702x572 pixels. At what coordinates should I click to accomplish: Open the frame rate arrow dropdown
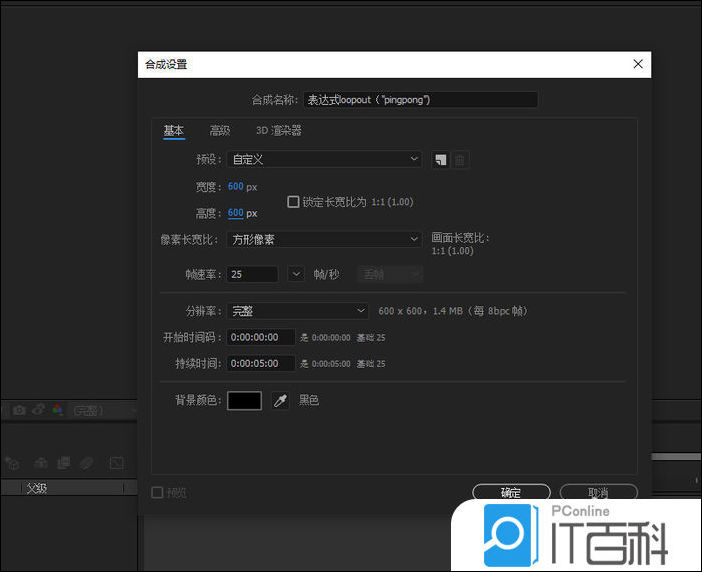296,274
